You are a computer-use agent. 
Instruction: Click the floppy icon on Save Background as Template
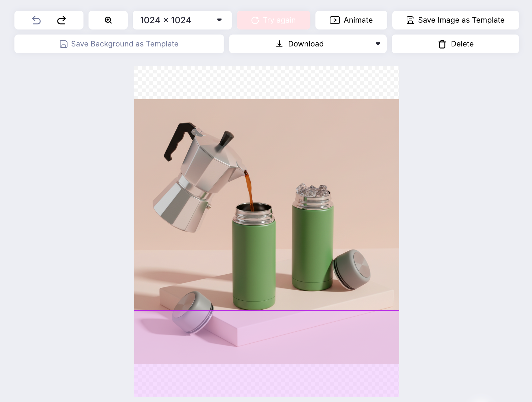coord(64,44)
